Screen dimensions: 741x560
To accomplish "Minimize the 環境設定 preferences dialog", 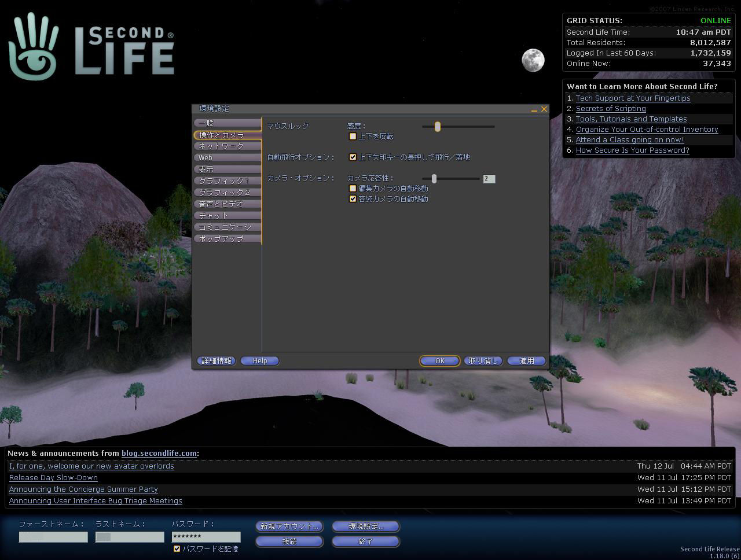I will [534, 109].
